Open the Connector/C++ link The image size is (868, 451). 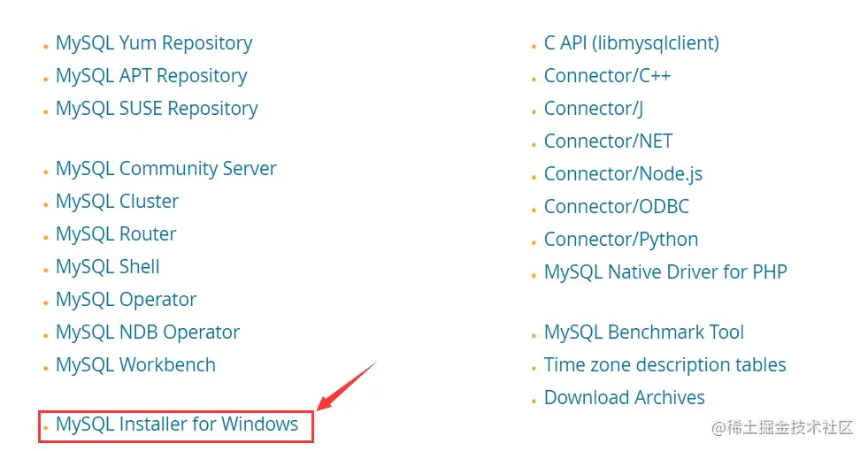607,76
